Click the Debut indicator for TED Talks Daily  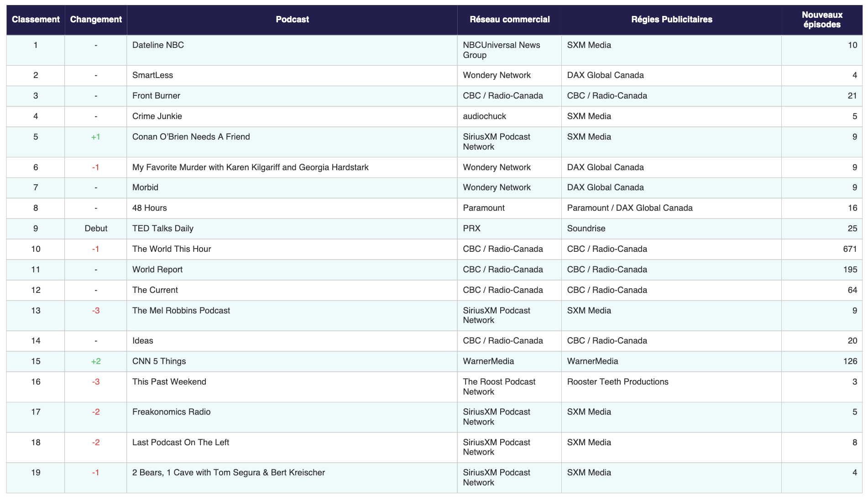tap(96, 228)
